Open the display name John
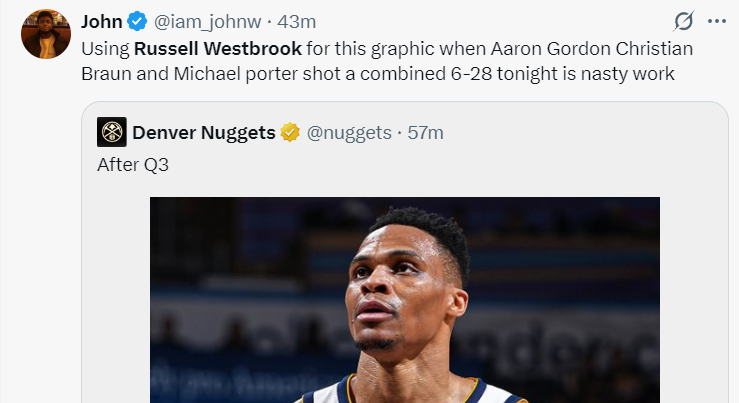The image size is (739, 403). pyautogui.click(x=102, y=22)
